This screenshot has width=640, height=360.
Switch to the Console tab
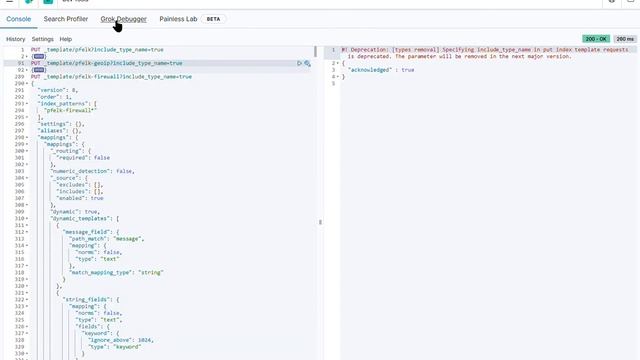coord(18,19)
